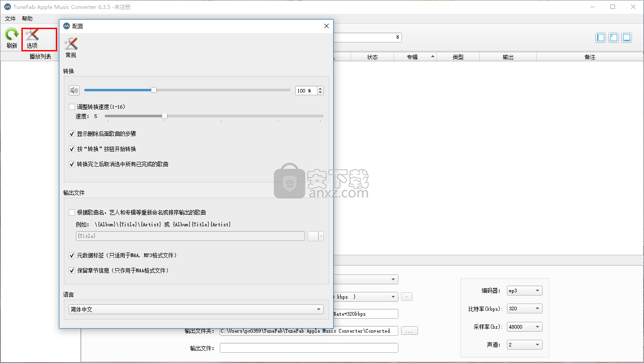Open the 文件 menu

tap(10, 18)
